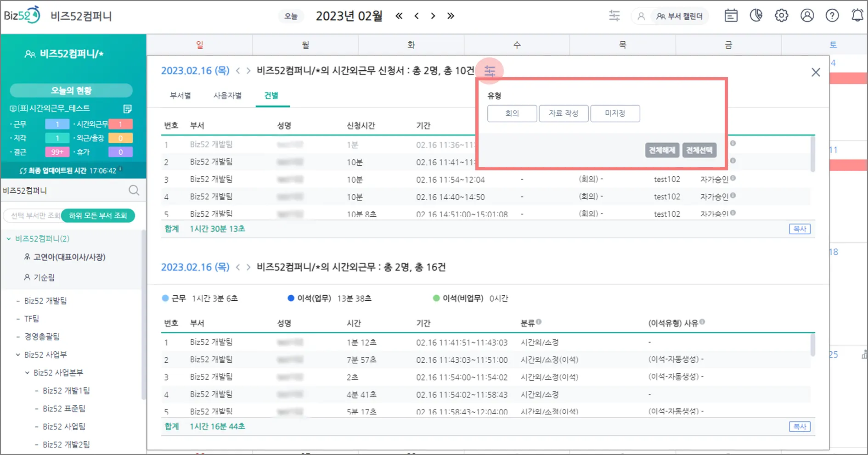The height and width of the screenshot is (455, 868).
Task: Previous day chevron in lower 시간외근무 header
Action: (238, 267)
